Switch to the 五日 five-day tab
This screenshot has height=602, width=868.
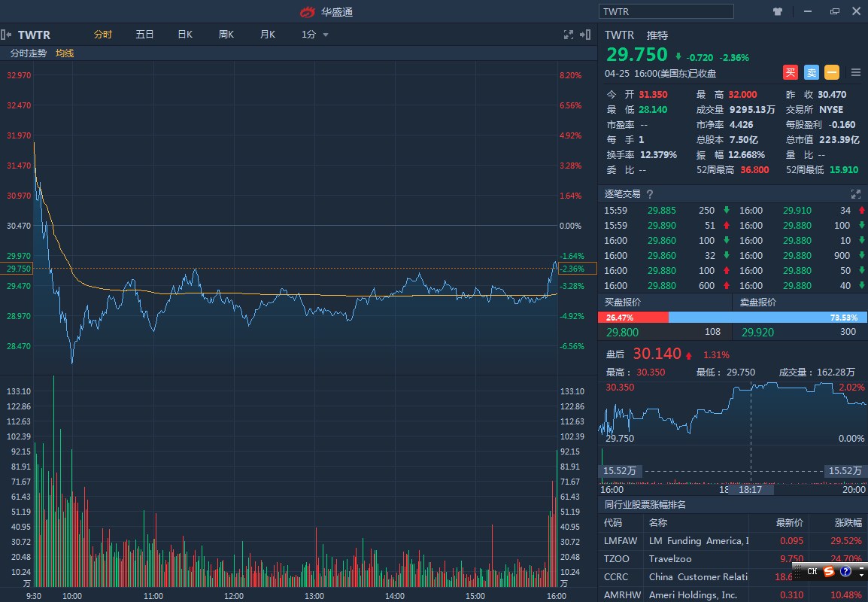pos(144,35)
